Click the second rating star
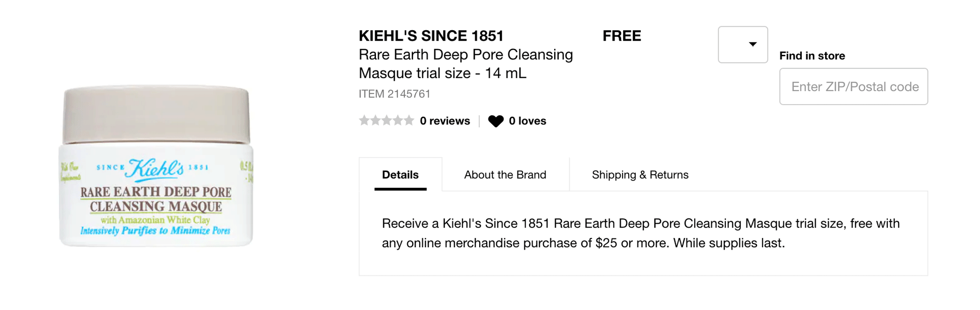The height and width of the screenshot is (310, 980). 375,120
